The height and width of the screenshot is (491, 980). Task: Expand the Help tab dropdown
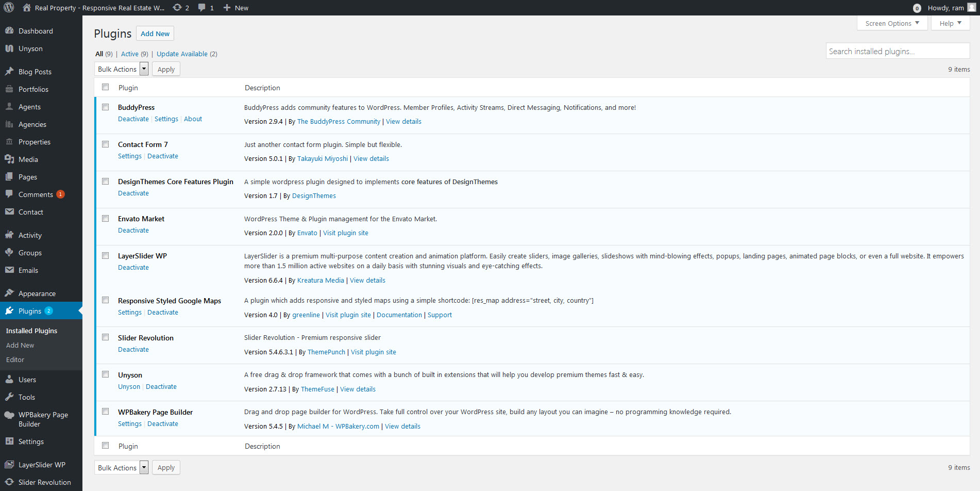tap(950, 23)
